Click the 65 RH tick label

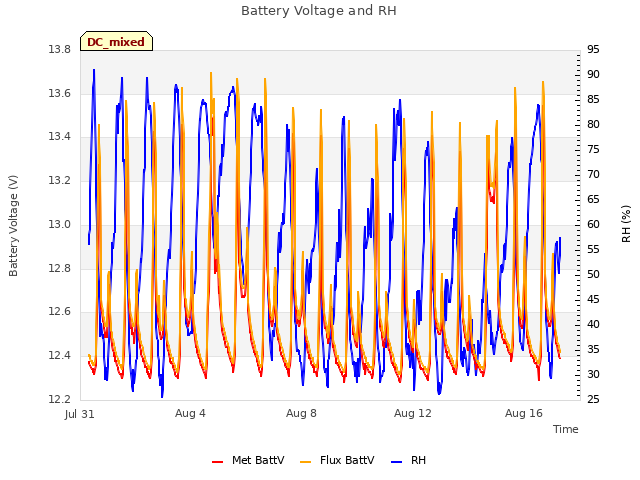(593, 199)
